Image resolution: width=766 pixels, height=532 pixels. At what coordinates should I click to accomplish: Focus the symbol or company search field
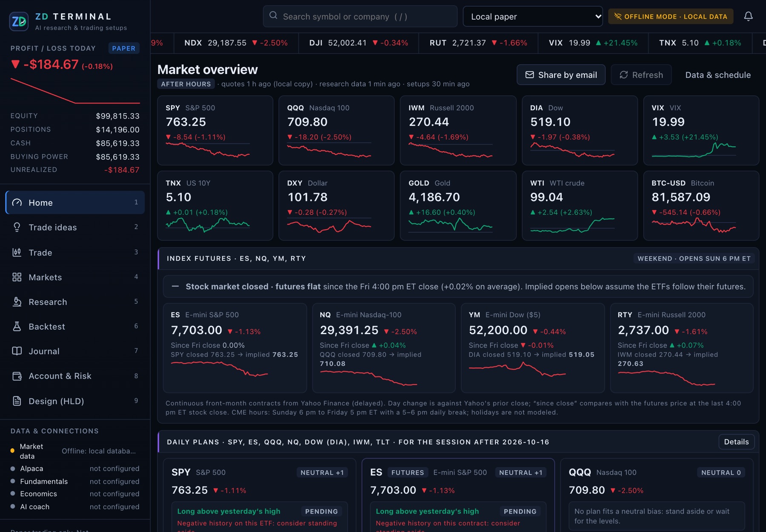point(360,17)
